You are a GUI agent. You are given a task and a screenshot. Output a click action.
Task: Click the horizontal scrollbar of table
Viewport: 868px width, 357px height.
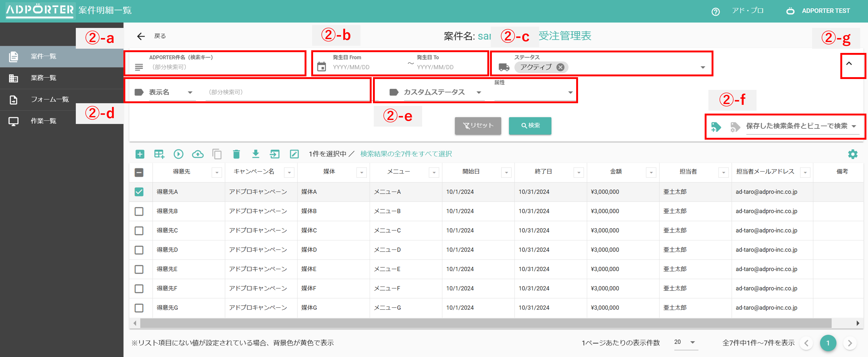pos(485,323)
